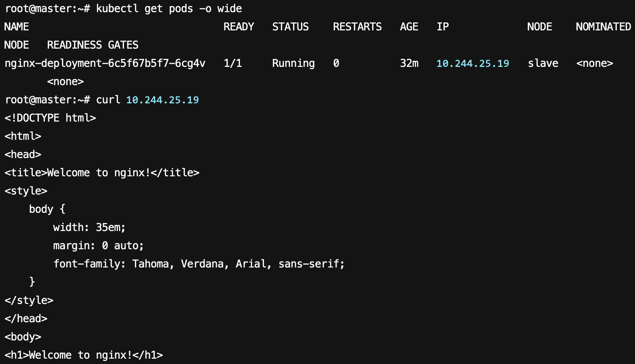The height and width of the screenshot is (364, 635).
Task: Click the READY column header
Action: pos(239,27)
